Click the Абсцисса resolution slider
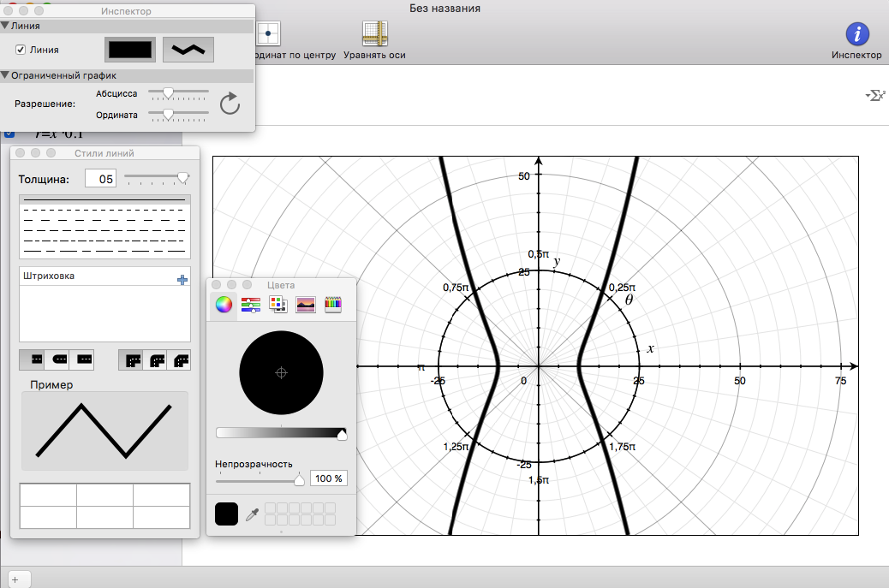 178,93
